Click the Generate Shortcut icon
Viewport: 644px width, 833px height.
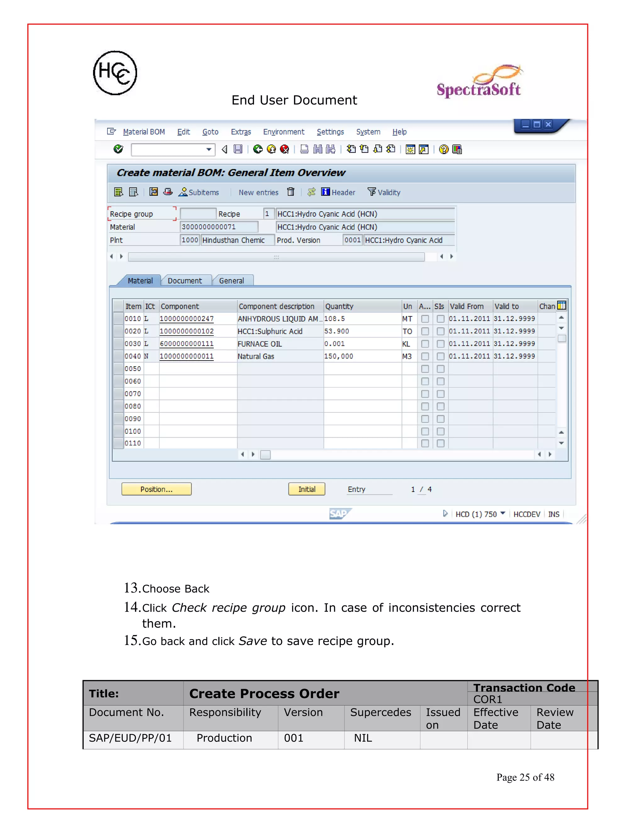coord(424,150)
